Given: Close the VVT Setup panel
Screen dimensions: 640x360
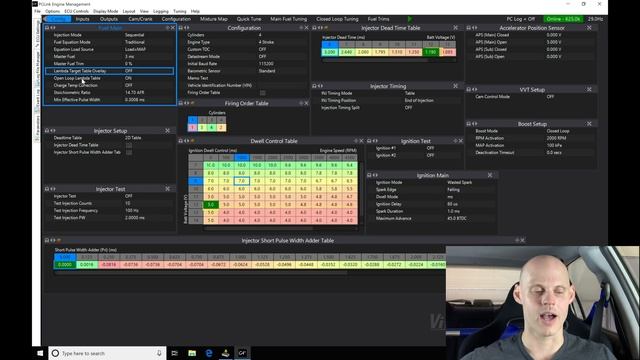Looking at the screenshot, I should 589,89.
